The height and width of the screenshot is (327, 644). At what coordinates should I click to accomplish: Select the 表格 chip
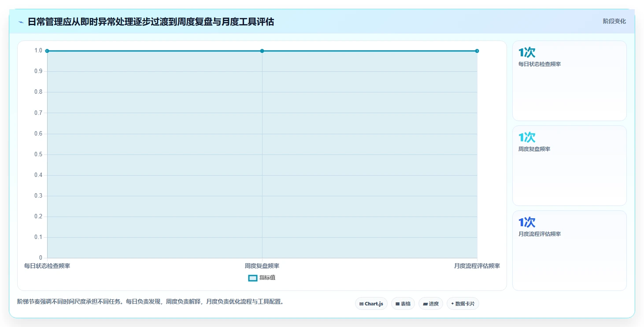tap(403, 304)
